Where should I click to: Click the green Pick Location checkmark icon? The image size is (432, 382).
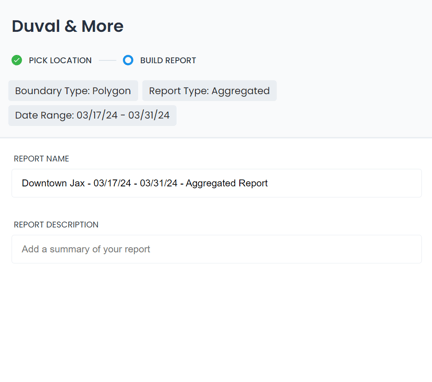[x=17, y=60]
